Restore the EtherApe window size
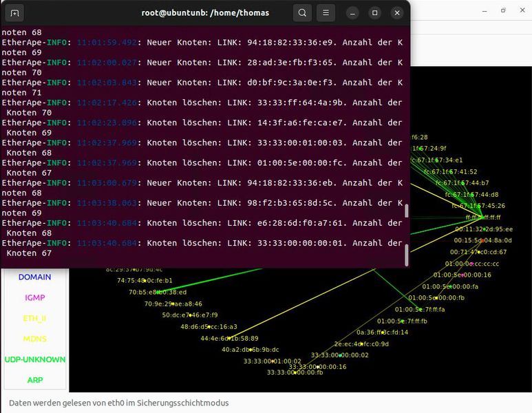Screen dimensions: 532x413 coord(503,10)
